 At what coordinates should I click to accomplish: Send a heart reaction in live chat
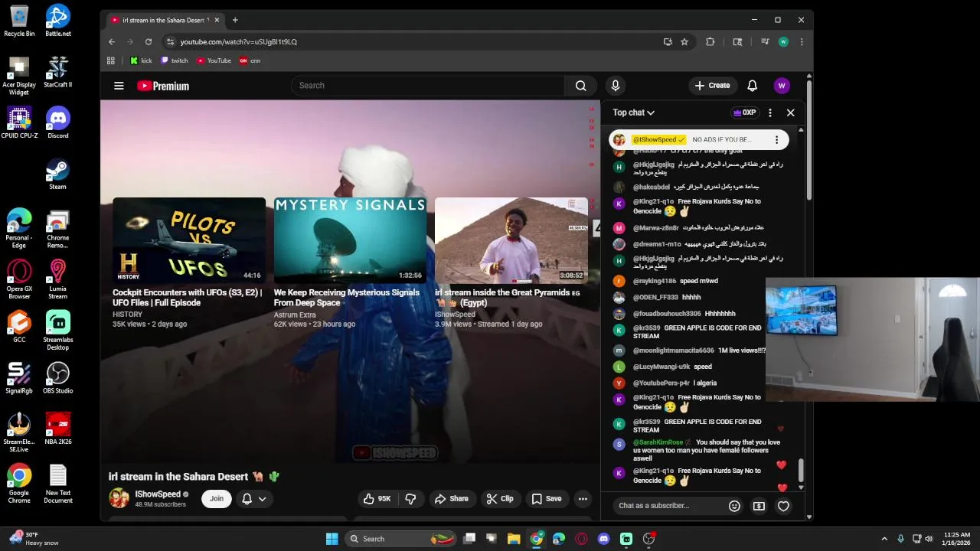(x=783, y=506)
